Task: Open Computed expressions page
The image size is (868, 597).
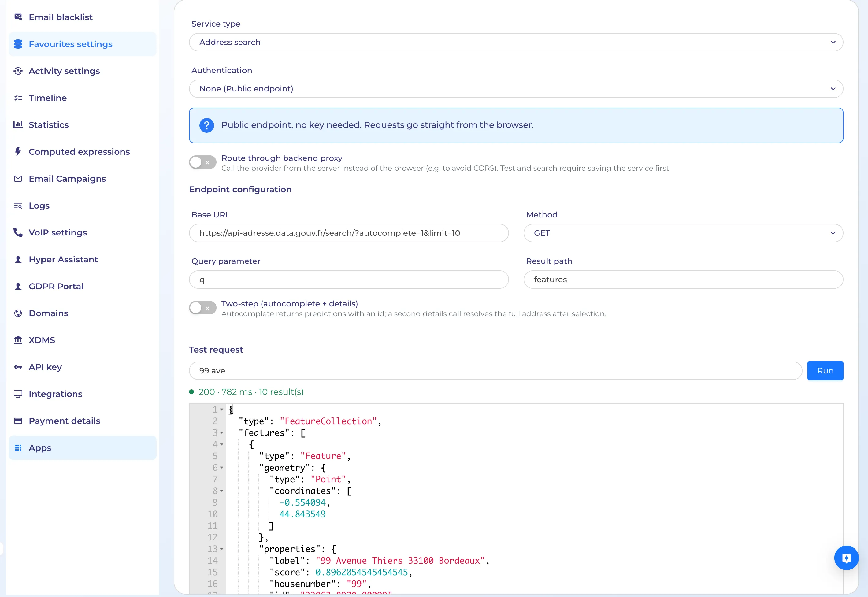Action: [82, 151]
